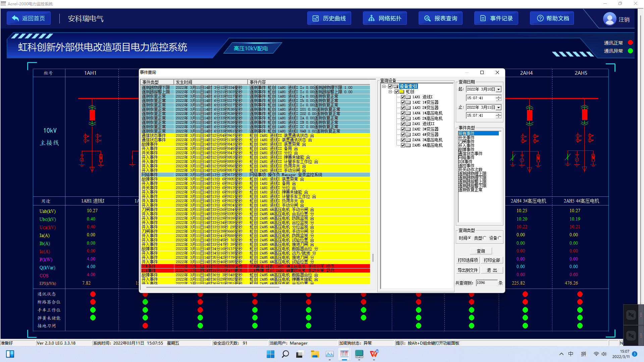Click the 网络拓扑 network topology icon
The image size is (644, 362).
371,18
